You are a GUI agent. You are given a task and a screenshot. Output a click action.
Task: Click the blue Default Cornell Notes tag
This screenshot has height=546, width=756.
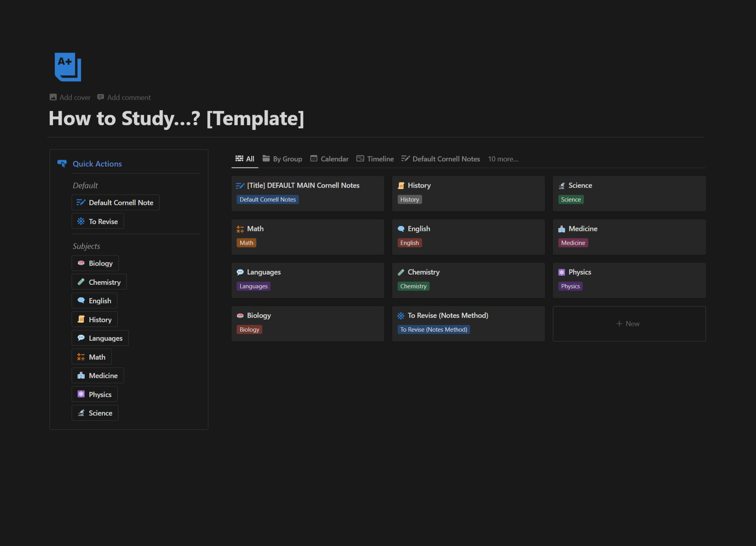coord(268,200)
